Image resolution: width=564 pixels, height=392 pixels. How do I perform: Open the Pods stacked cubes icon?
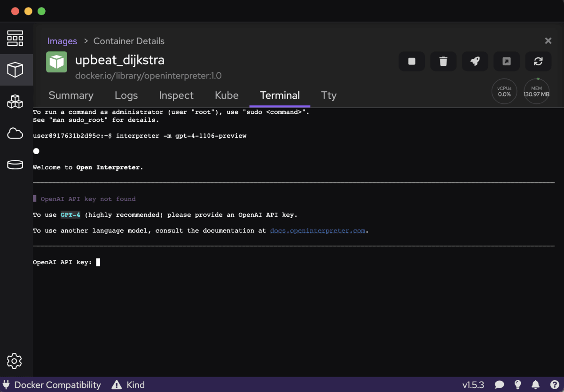tap(15, 102)
